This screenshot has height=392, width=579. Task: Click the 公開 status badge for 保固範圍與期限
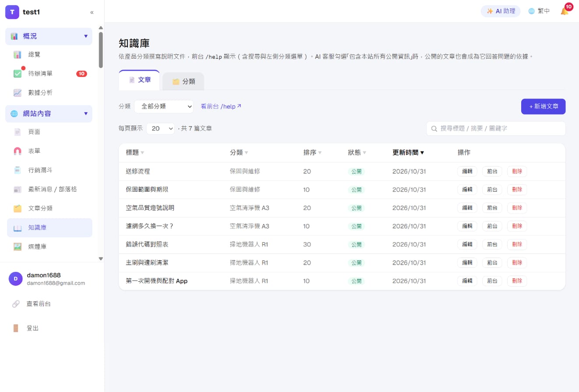pyautogui.click(x=356, y=190)
